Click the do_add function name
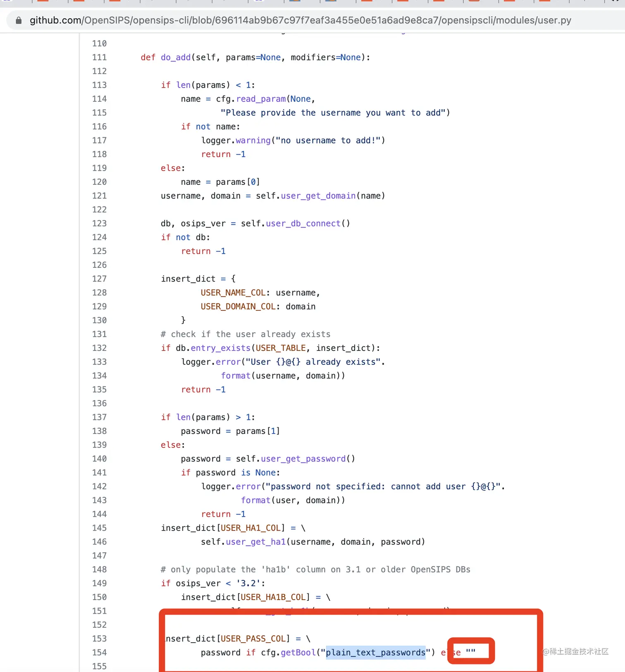The width and height of the screenshot is (625, 672). (176, 57)
